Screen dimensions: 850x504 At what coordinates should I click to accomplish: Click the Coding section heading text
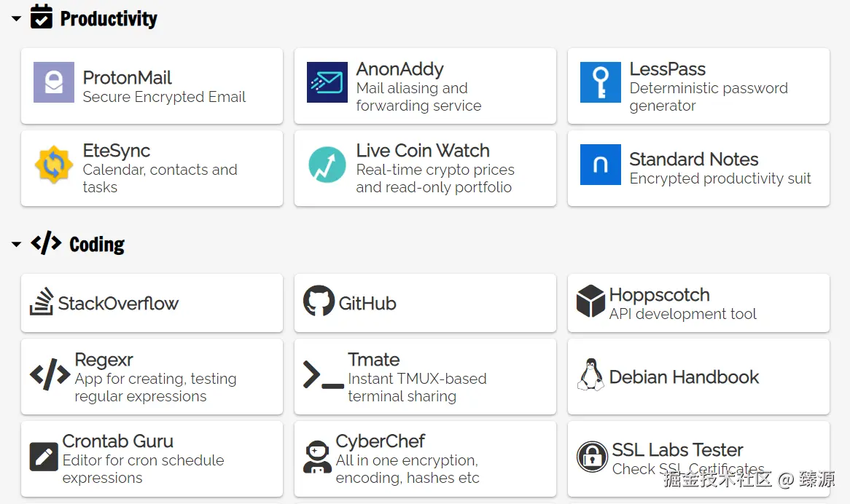point(97,245)
